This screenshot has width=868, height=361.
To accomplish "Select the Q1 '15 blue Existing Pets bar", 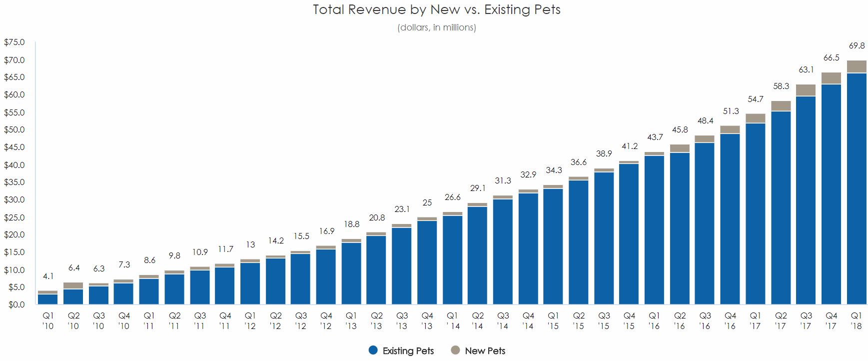I will pos(553,246).
